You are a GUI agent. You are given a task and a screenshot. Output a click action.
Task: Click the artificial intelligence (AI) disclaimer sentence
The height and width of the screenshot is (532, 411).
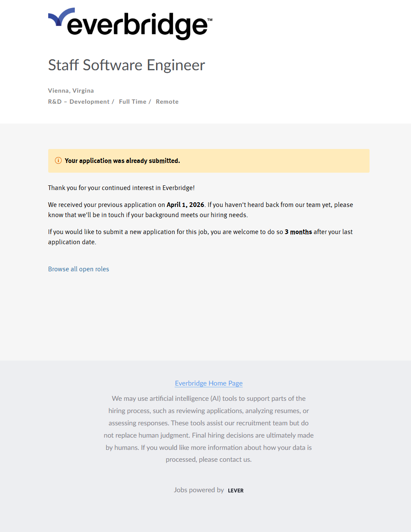click(x=209, y=399)
